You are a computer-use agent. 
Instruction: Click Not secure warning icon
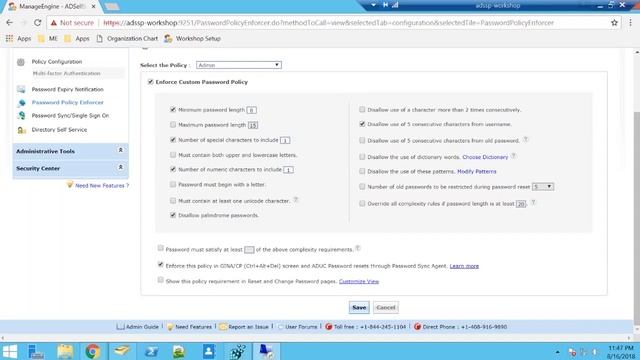[x=54, y=23]
